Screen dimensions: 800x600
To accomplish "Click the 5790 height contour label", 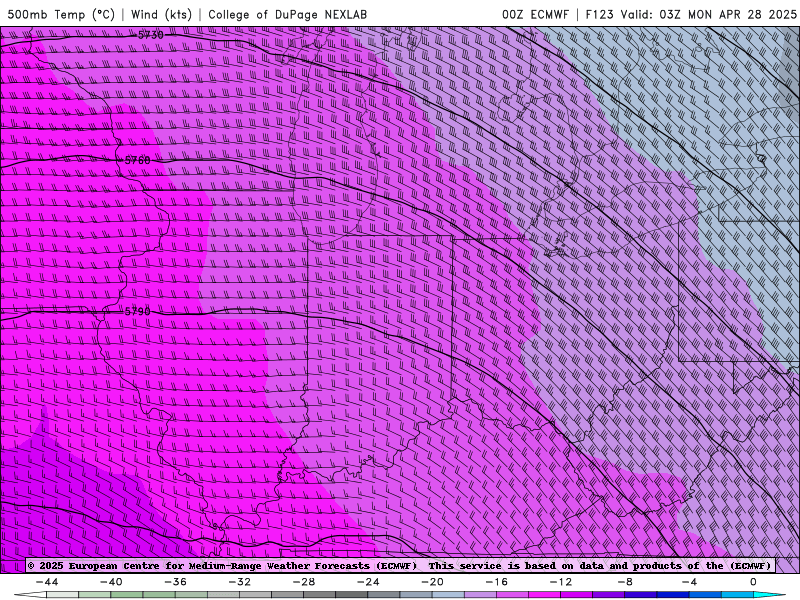I will pos(138,311).
